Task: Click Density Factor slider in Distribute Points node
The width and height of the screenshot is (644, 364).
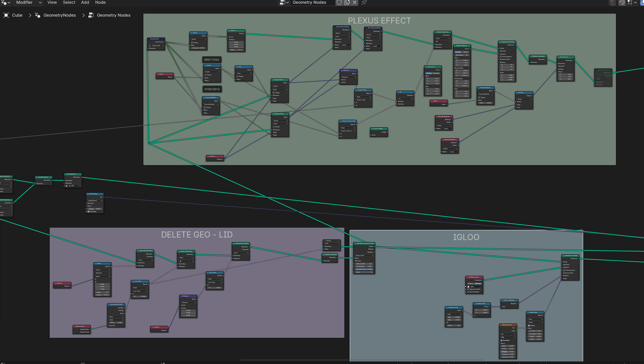Action: [364, 269]
